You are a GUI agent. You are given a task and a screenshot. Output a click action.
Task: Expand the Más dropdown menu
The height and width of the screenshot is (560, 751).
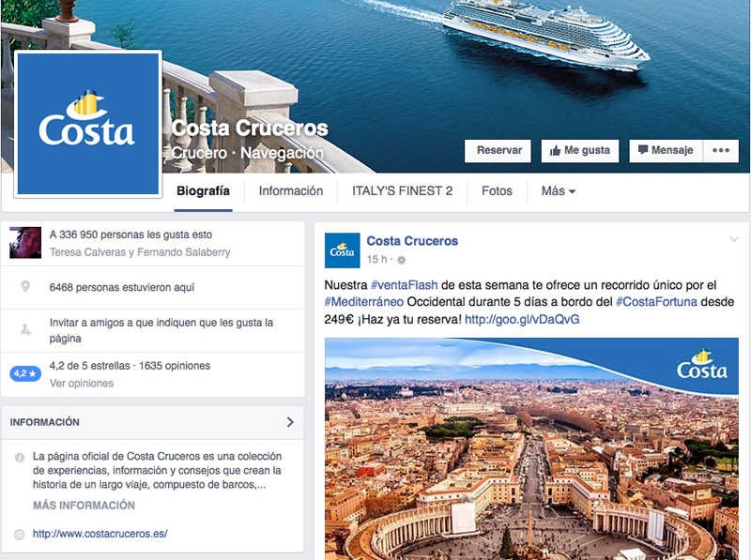point(558,191)
